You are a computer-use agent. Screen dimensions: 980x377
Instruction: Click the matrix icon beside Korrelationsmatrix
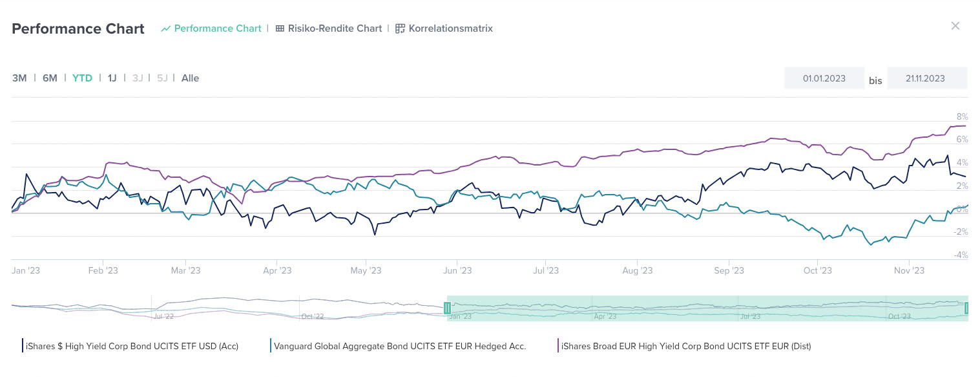(400, 28)
